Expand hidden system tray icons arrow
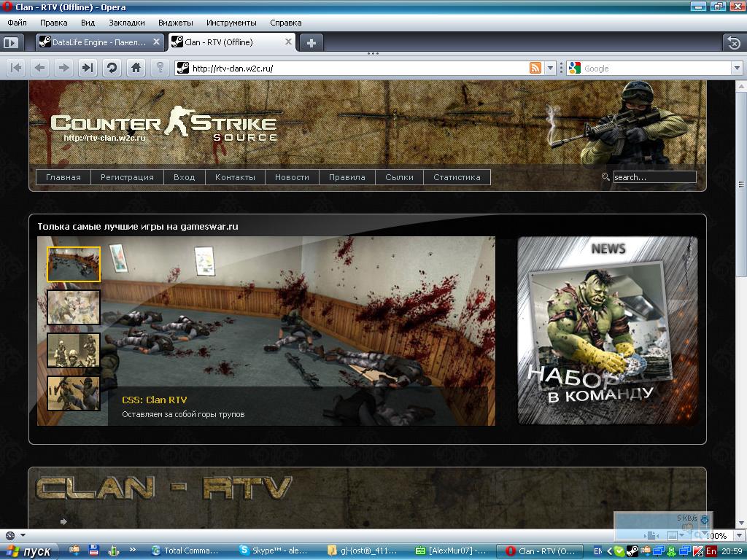747x560 pixels. pos(609,551)
